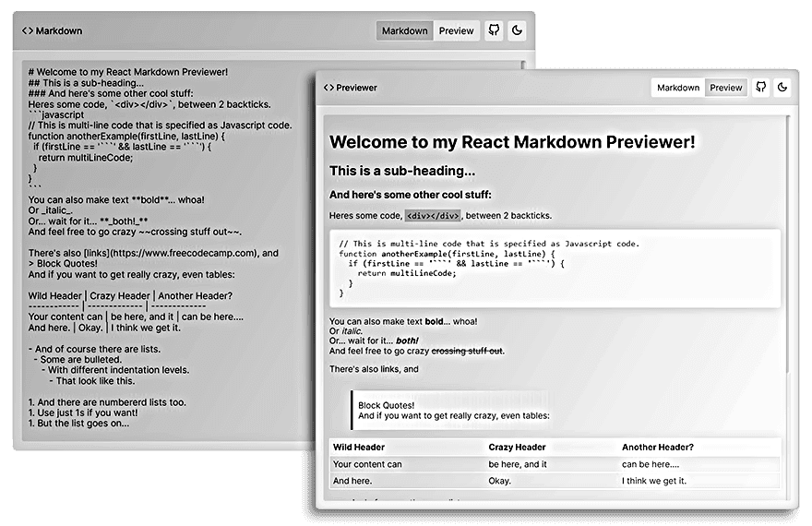Click "```javascript" line in Markdown editor
Screen dimensions: 812x526
pyautogui.click(x=56, y=115)
